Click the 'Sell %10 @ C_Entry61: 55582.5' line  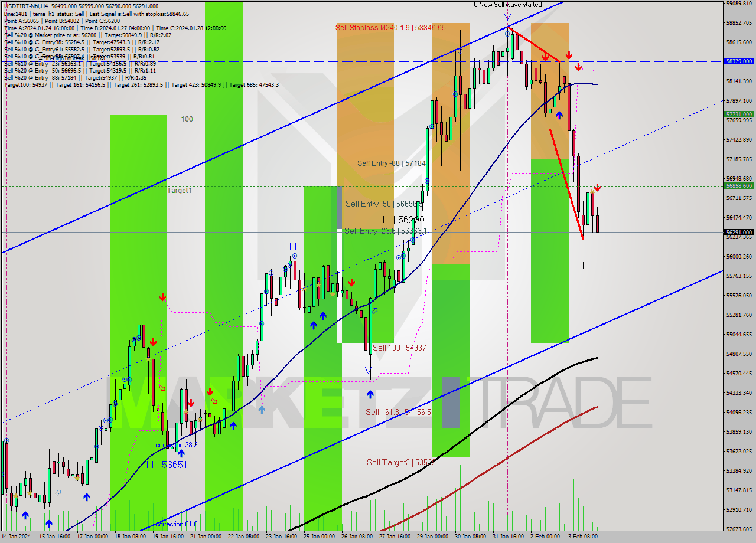click(82, 49)
